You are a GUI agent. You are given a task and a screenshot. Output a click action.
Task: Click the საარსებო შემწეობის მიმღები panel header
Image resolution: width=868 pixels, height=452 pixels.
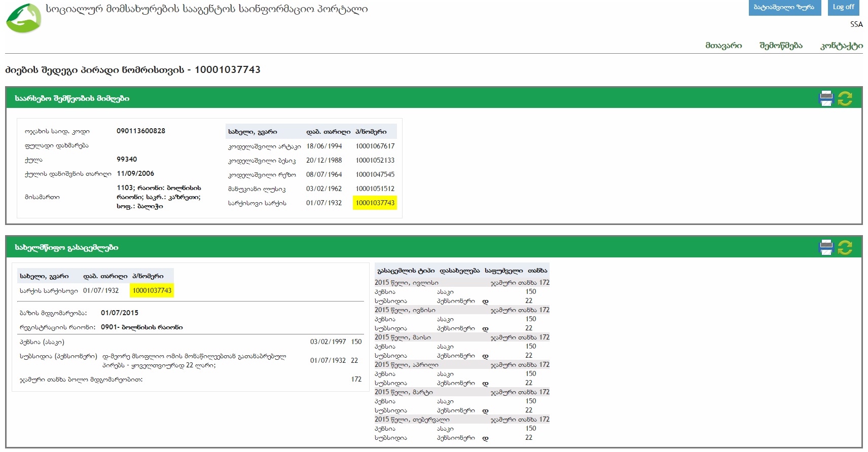(x=72, y=98)
